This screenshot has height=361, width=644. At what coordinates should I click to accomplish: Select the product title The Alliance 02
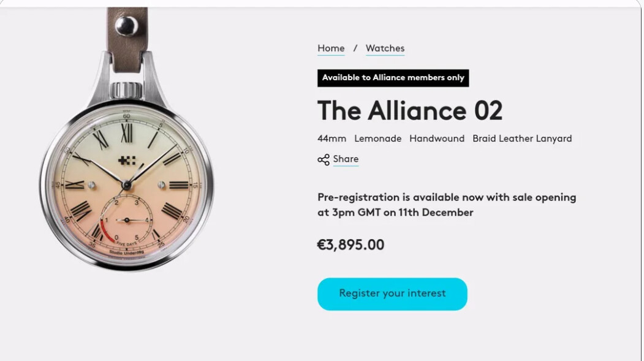pos(409,111)
